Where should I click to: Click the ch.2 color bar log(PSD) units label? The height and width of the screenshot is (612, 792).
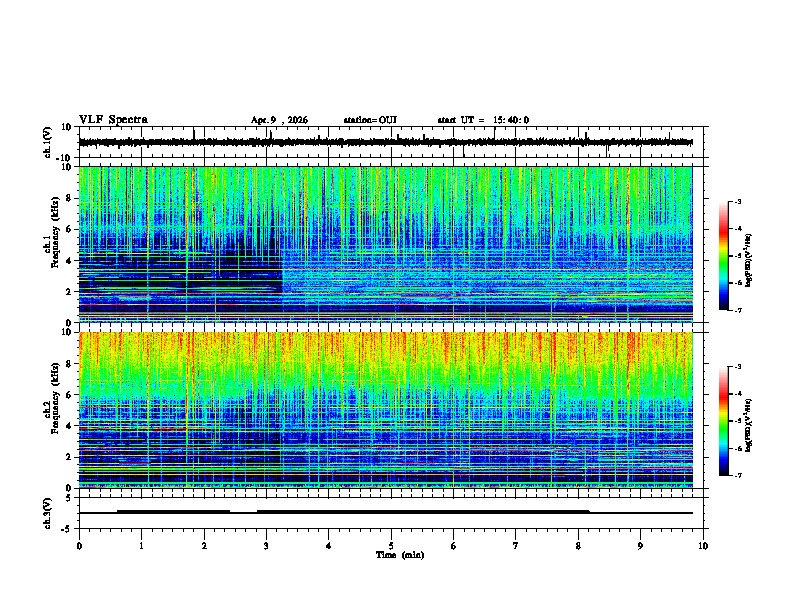point(748,425)
